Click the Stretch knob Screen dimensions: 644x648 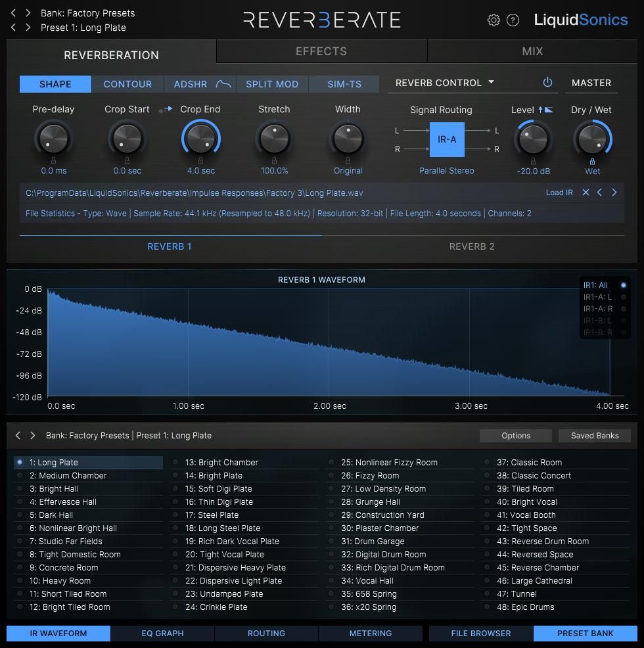[x=275, y=139]
